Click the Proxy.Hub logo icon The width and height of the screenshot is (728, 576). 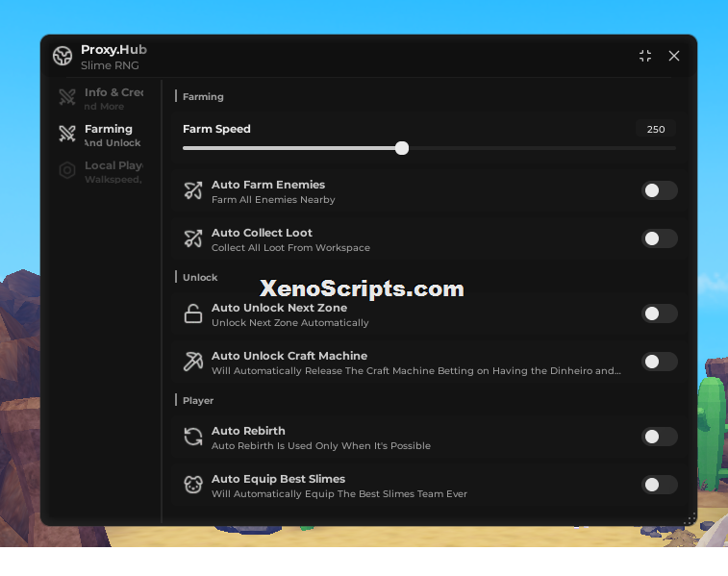63,56
